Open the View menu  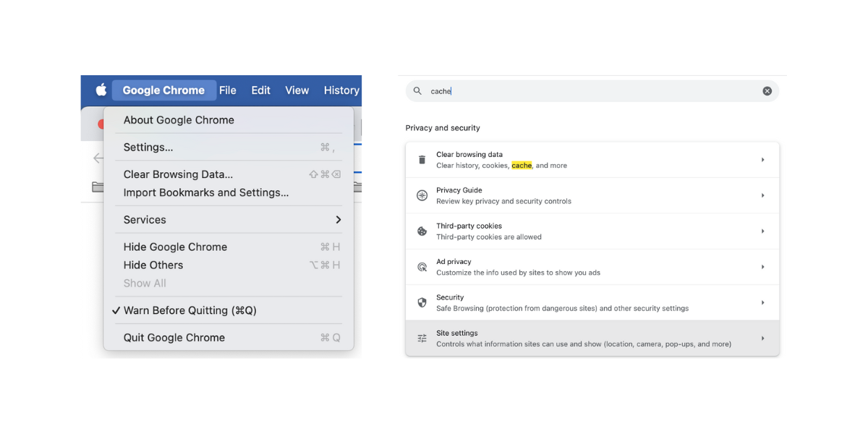pyautogui.click(x=297, y=90)
